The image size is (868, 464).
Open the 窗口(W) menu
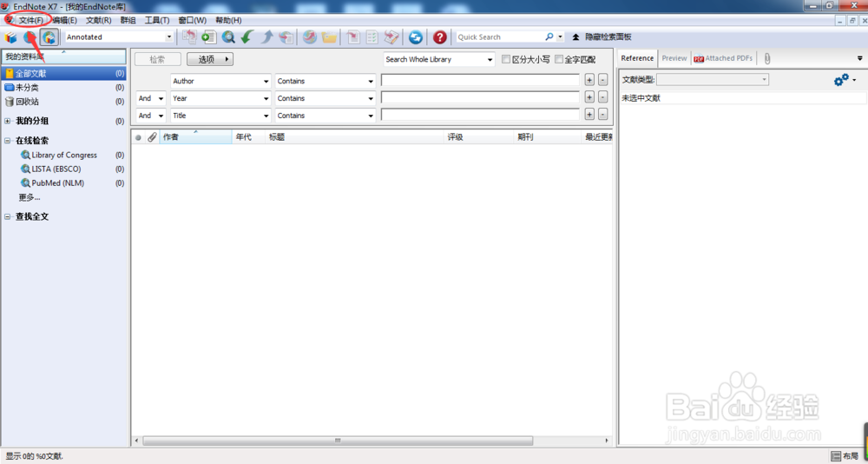tap(192, 20)
